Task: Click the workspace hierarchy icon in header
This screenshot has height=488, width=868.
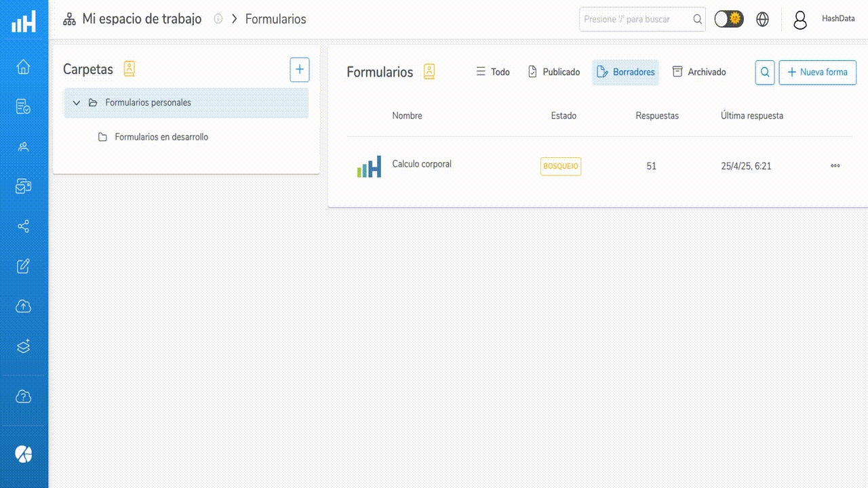Action: (x=69, y=20)
